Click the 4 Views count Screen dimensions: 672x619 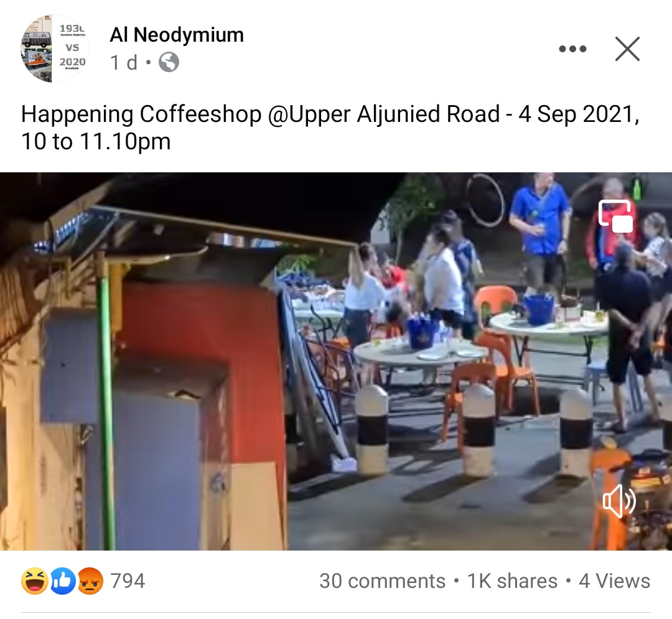(614, 581)
